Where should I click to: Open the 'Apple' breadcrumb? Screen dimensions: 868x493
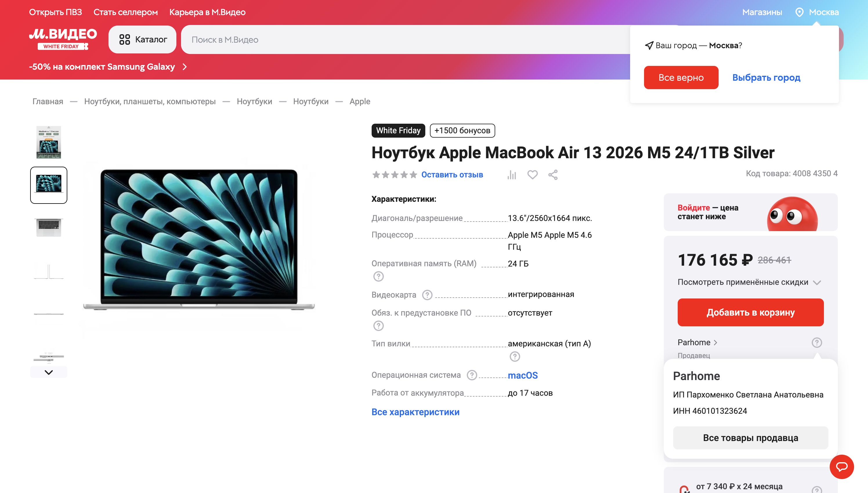coord(360,101)
